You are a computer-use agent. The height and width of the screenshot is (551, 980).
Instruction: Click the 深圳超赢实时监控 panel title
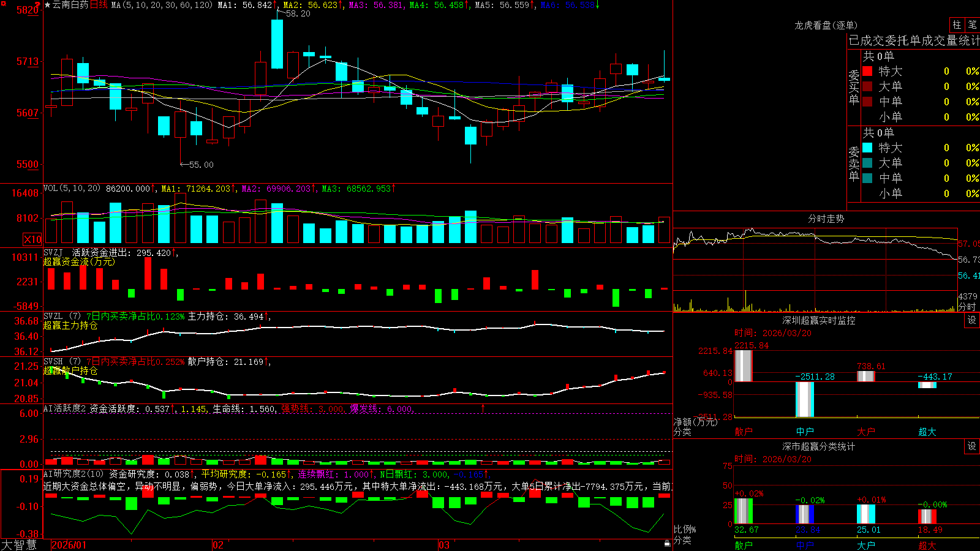coord(819,320)
